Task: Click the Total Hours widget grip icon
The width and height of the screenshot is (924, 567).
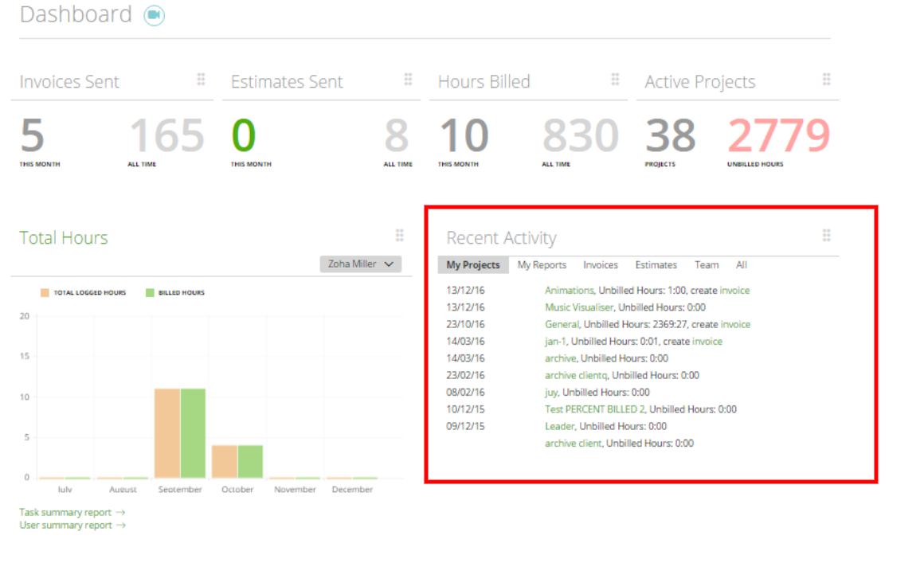Action: click(x=400, y=235)
